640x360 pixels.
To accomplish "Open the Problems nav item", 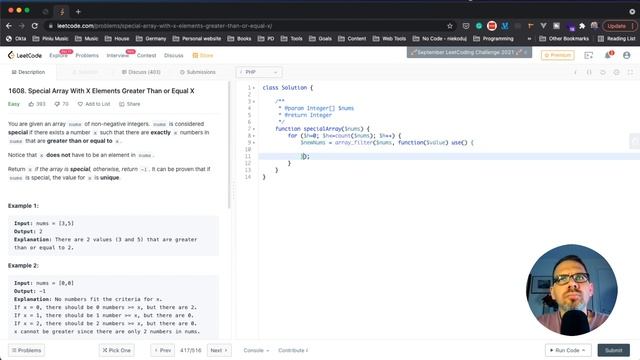I will click(x=87, y=56).
